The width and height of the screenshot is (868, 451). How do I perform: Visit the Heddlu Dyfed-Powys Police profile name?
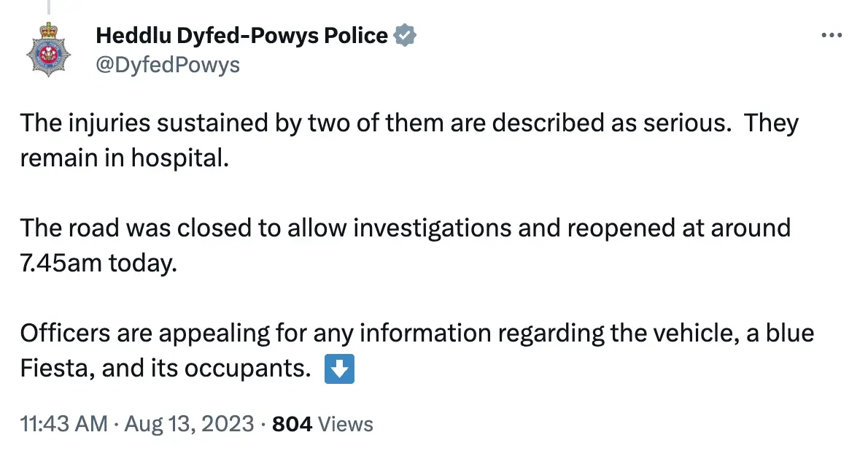point(241,34)
